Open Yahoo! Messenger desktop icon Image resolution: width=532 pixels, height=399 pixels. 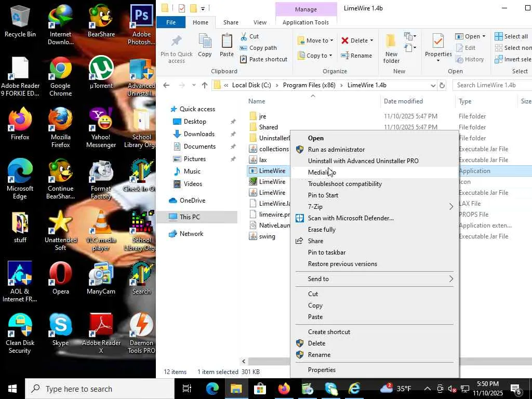(x=101, y=128)
